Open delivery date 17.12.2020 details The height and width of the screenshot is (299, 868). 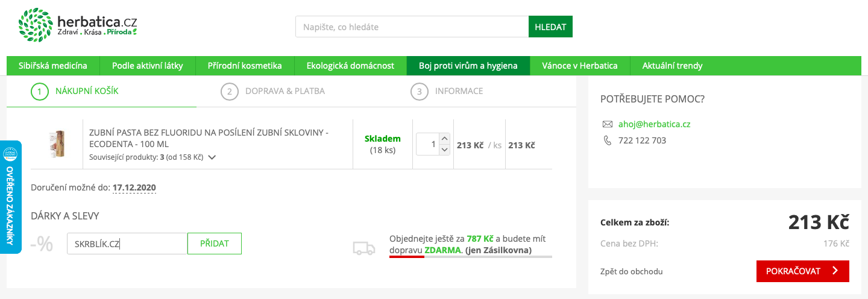134,187
